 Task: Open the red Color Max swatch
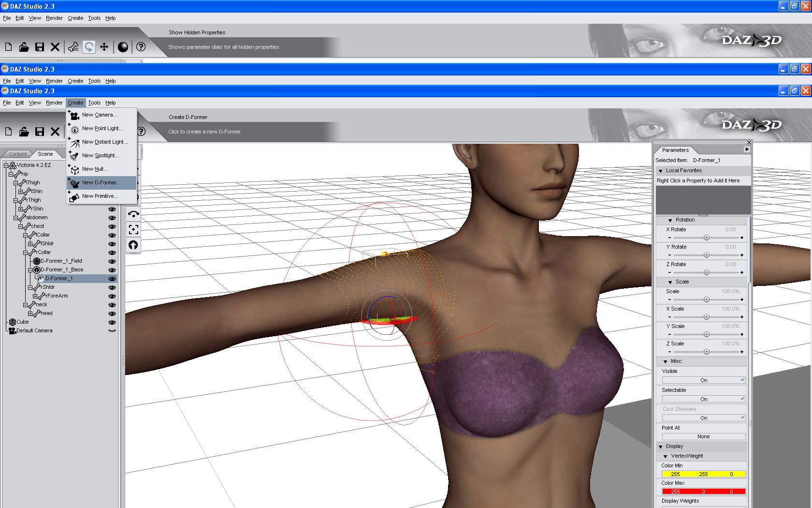(x=704, y=492)
